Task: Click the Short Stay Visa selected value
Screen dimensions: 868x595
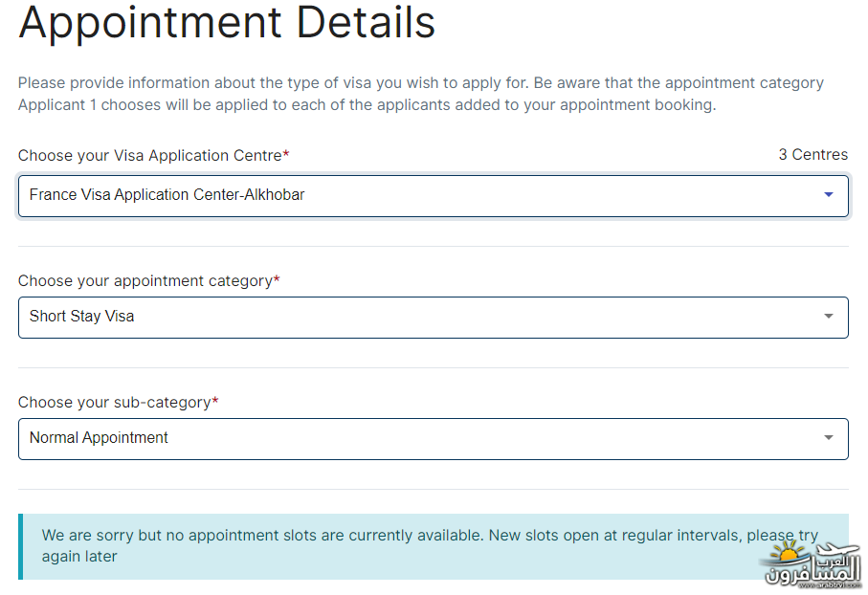Action: pos(81,316)
